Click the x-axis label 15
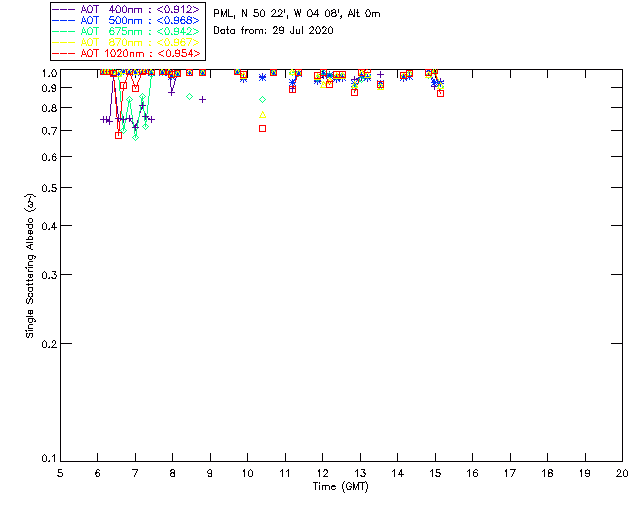This screenshot has width=640, height=512. (x=435, y=473)
